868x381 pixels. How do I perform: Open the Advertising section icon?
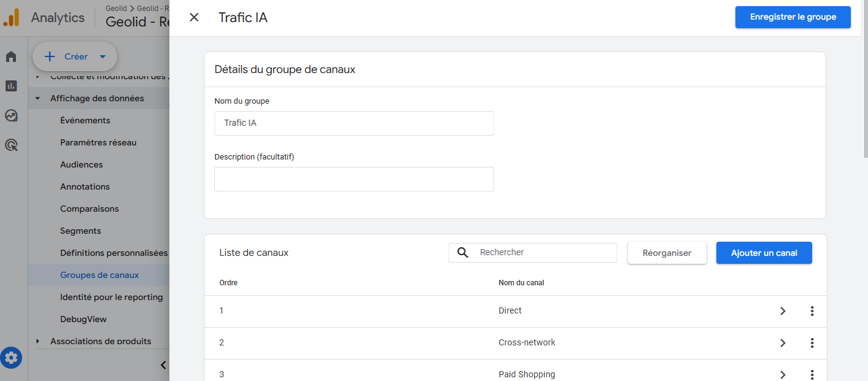point(10,145)
